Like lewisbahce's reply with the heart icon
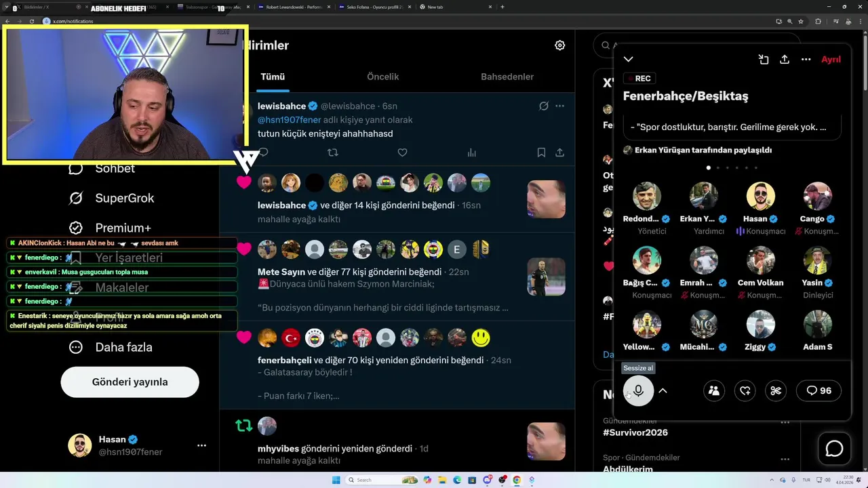The height and width of the screenshot is (488, 868). point(402,152)
